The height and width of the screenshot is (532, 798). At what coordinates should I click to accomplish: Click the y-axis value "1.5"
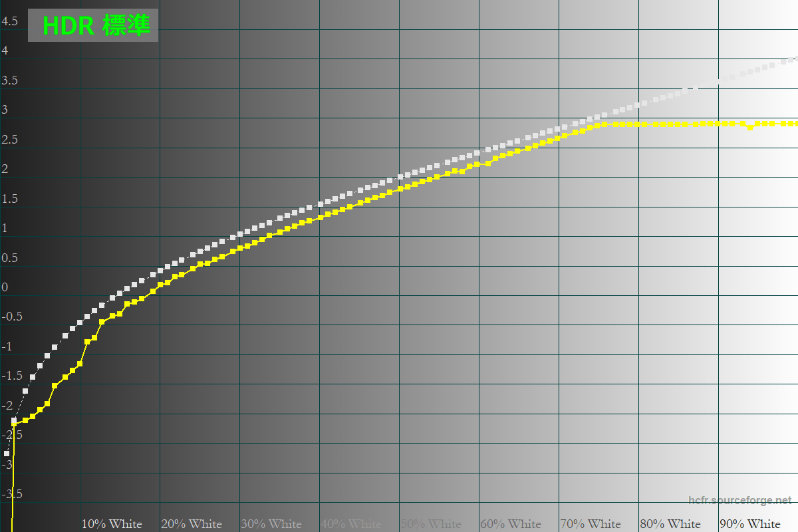(x=9, y=199)
